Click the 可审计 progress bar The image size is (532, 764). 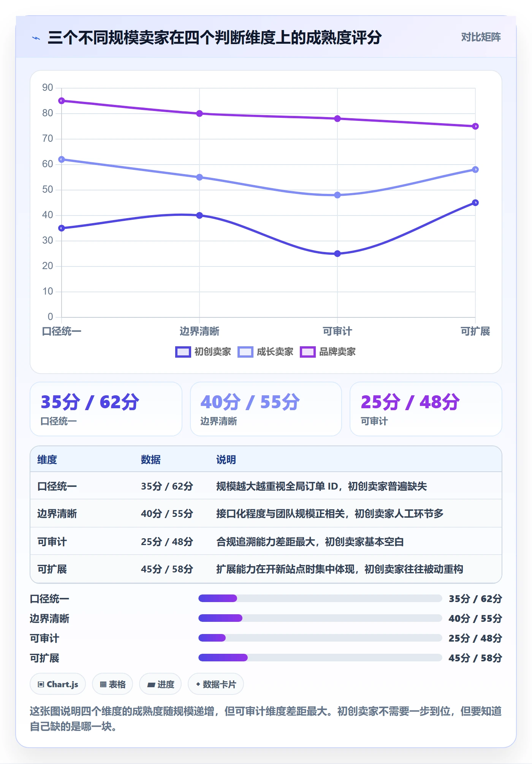pyautogui.click(x=320, y=638)
